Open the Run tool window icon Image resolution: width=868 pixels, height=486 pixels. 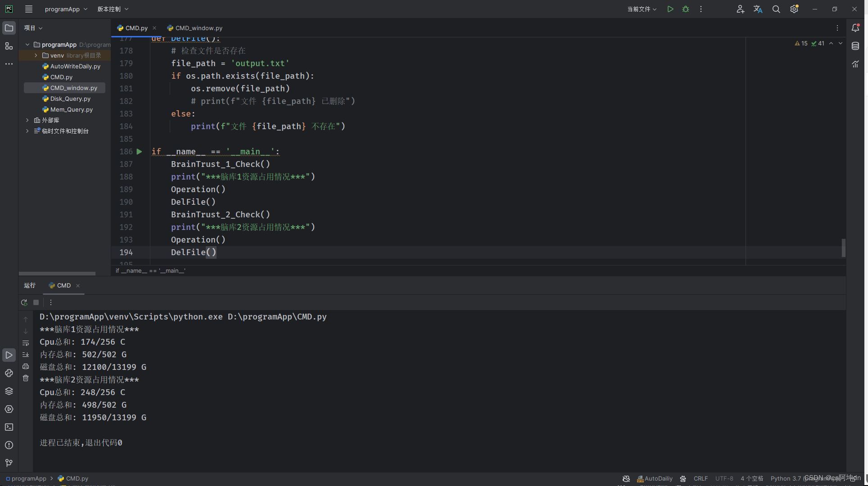(9, 355)
